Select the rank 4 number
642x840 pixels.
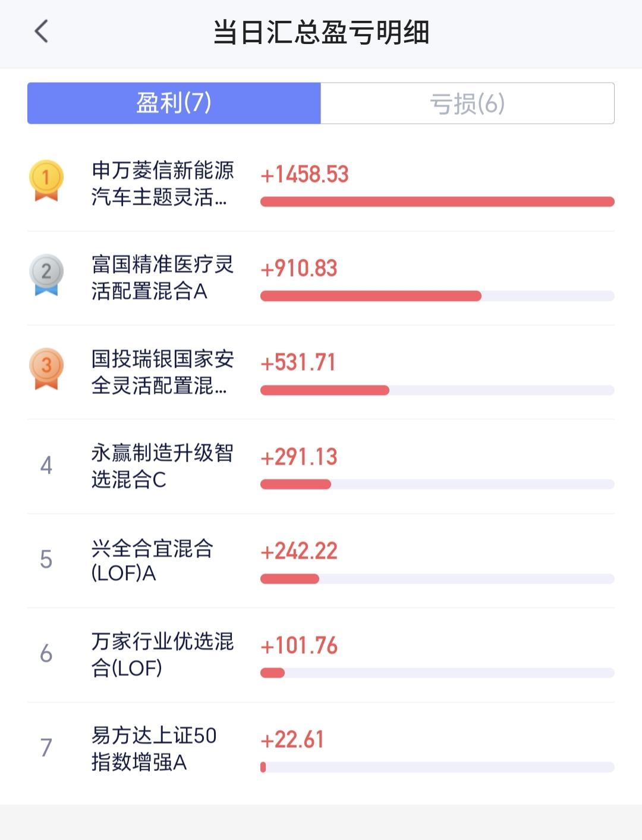46,465
